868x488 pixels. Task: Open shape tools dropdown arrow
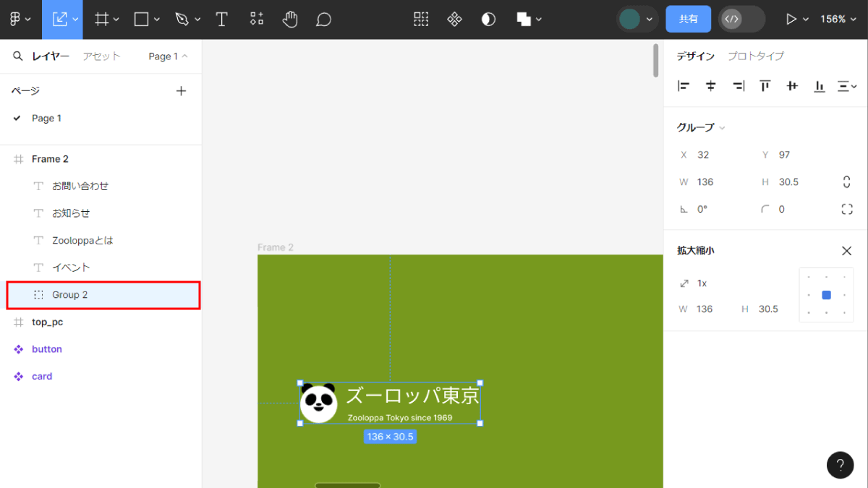156,20
